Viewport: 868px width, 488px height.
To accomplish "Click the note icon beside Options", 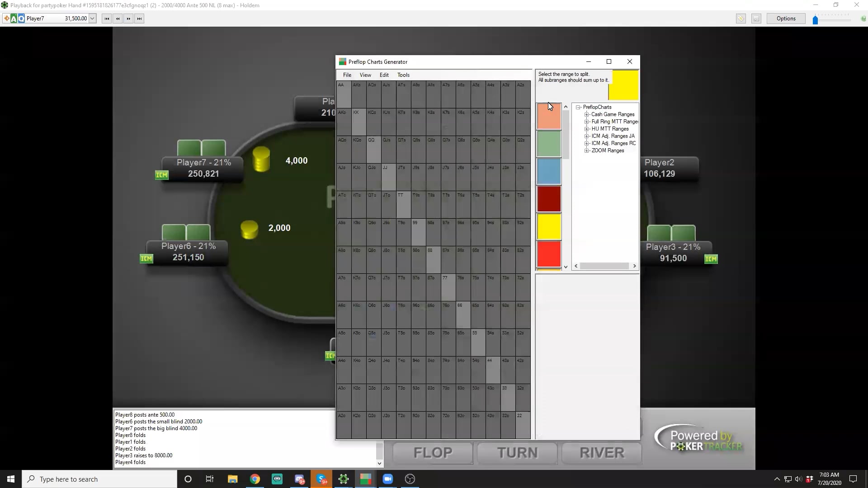I will [x=756, y=19].
